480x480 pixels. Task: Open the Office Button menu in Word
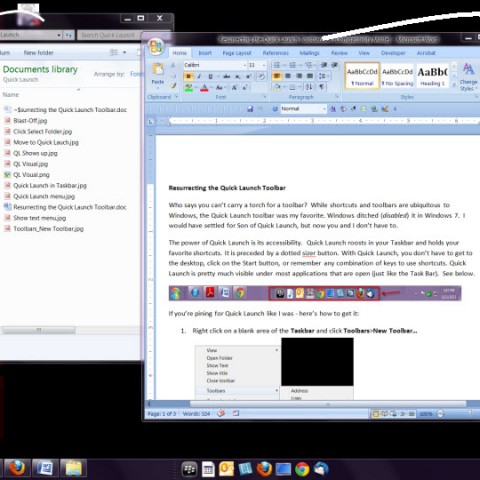(x=156, y=47)
